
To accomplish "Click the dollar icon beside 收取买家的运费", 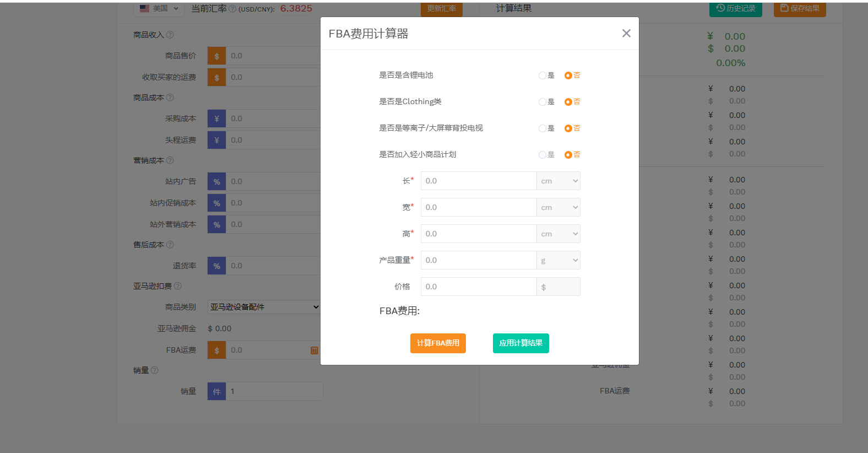I will click(x=216, y=77).
